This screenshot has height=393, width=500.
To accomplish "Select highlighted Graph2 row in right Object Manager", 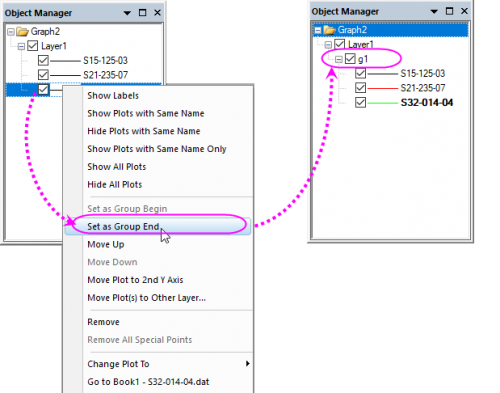I will pos(390,30).
